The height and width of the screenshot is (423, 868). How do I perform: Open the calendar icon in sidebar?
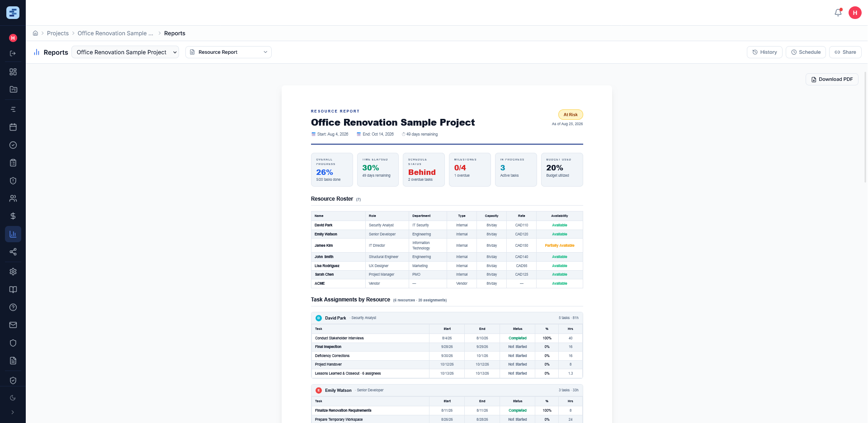13,127
